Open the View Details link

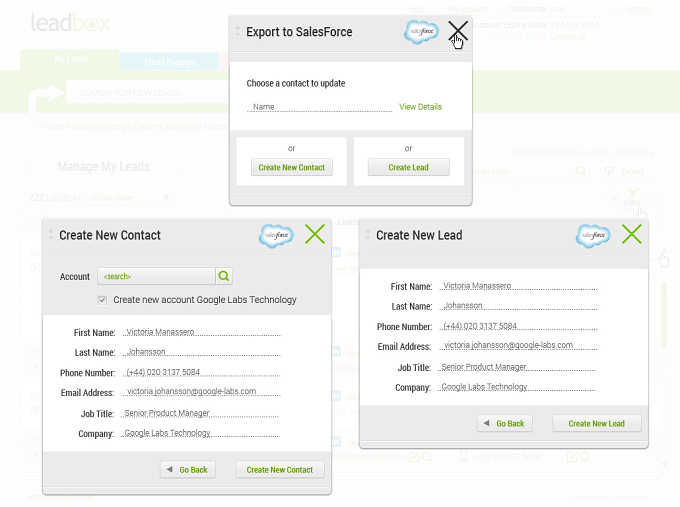420,107
